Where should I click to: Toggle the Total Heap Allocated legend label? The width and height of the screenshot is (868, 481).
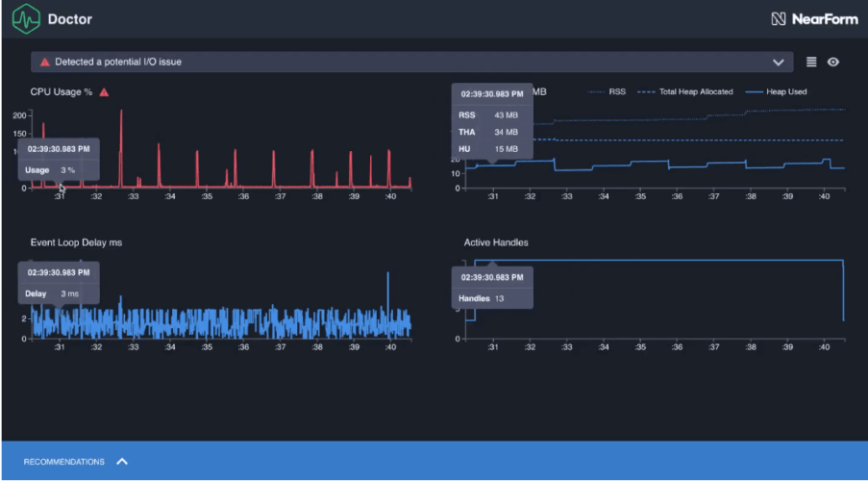tap(696, 92)
